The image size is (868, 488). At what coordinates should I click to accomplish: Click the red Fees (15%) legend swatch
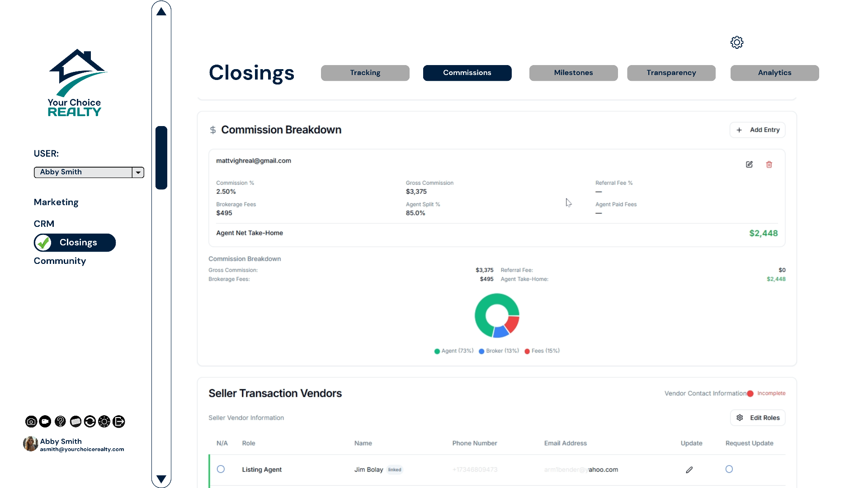pos(527,351)
